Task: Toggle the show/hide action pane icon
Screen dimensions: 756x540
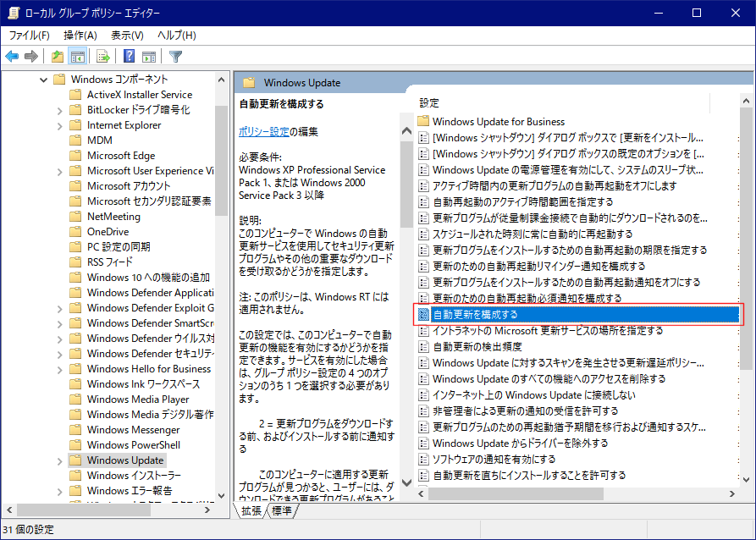Action: (x=149, y=57)
